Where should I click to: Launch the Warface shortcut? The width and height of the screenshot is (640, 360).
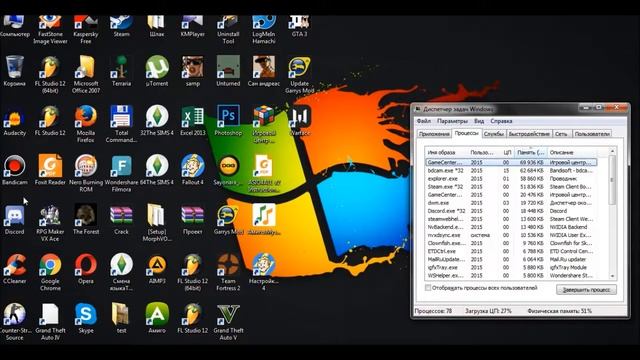tap(300, 120)
